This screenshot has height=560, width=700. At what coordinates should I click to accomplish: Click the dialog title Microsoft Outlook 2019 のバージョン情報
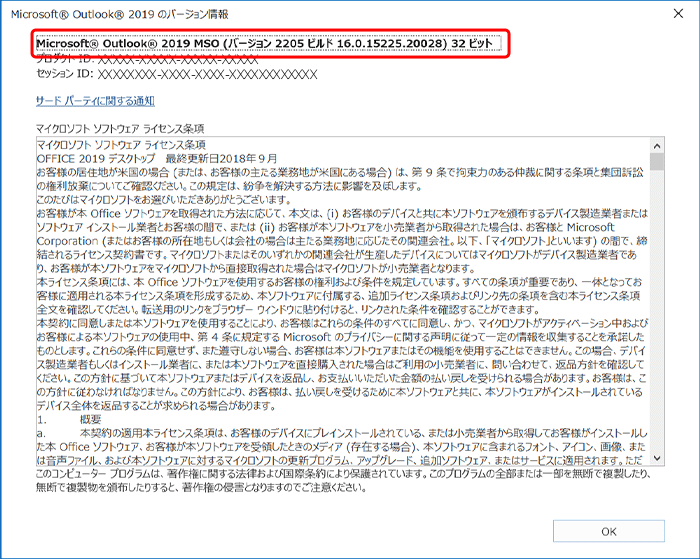pos(120,14)
